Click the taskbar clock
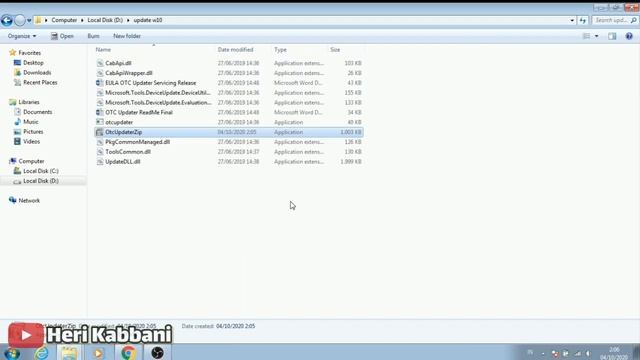The image size is (640, 360). pos(614,353)
